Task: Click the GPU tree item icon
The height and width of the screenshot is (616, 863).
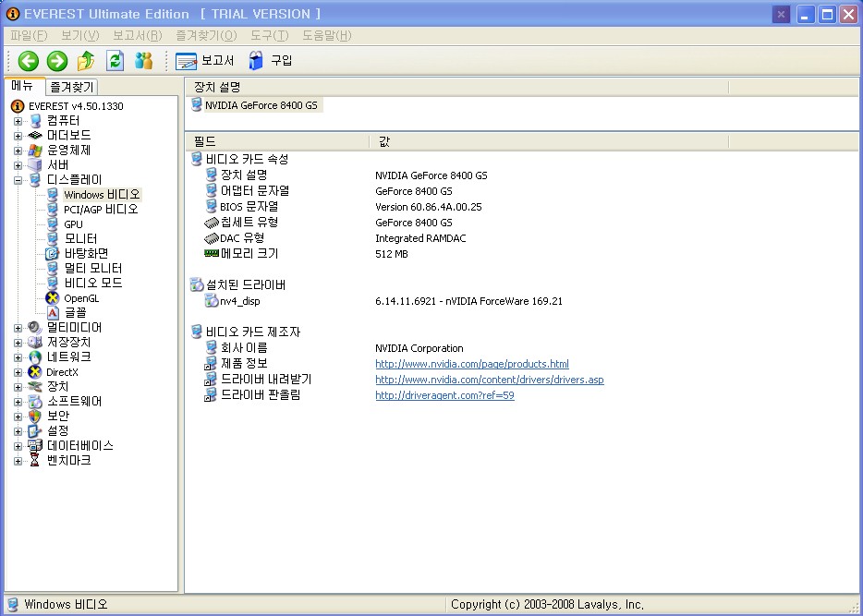Action: 53,223
